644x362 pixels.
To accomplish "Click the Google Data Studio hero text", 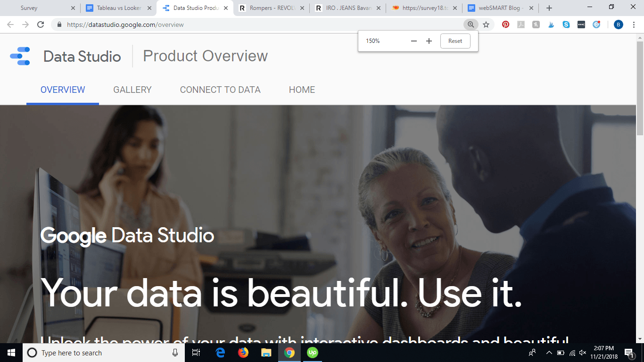I will 127,235.
